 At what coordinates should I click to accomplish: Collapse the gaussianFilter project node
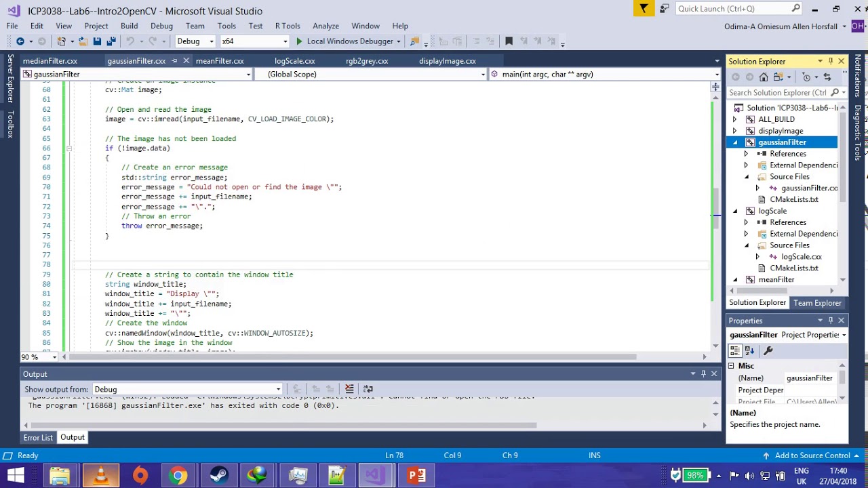pos(734,142)
